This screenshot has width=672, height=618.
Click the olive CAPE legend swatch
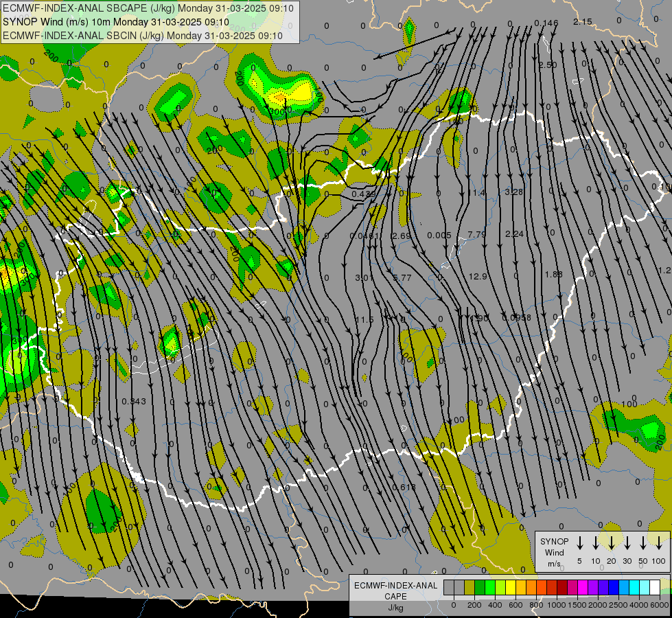coord(470,587)
